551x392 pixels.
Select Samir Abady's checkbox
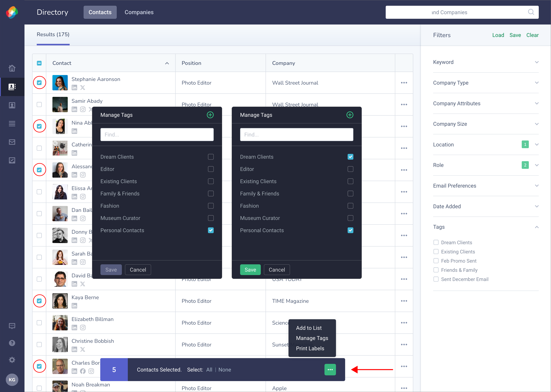pos(39,105)
